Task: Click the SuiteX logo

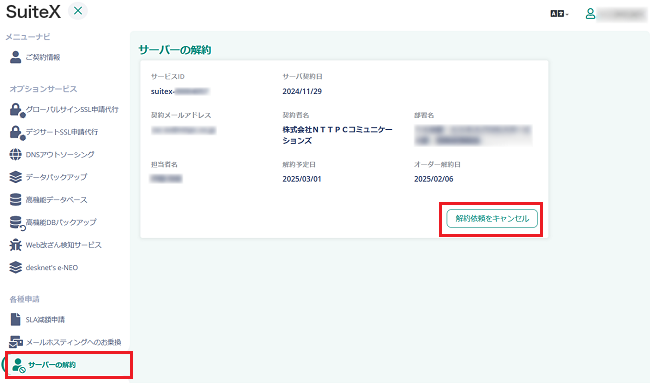Action: point(33,12)
